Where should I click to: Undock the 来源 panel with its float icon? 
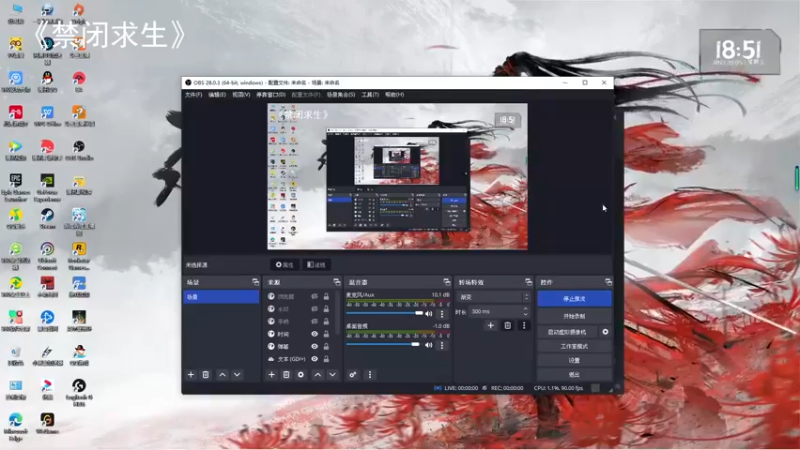[337, 282]
